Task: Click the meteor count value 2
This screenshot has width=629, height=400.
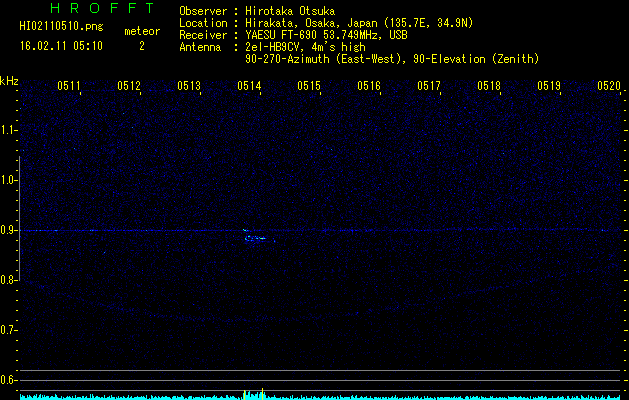Action: tap(142, 46)
